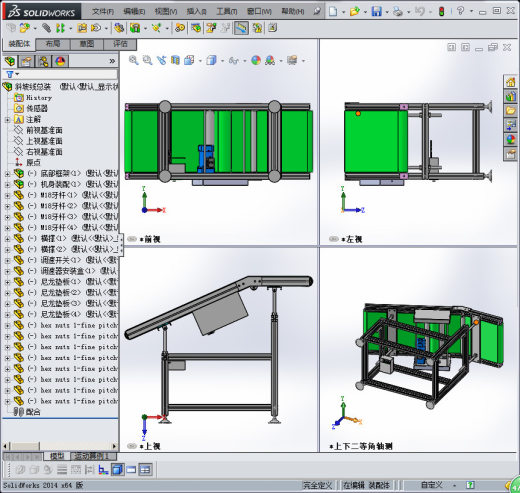Click the Hide/Show Items glasses icon
Image resolution: width=520 pixels, height=493 pixels.
pyautogui.click(x=234, y=60)
